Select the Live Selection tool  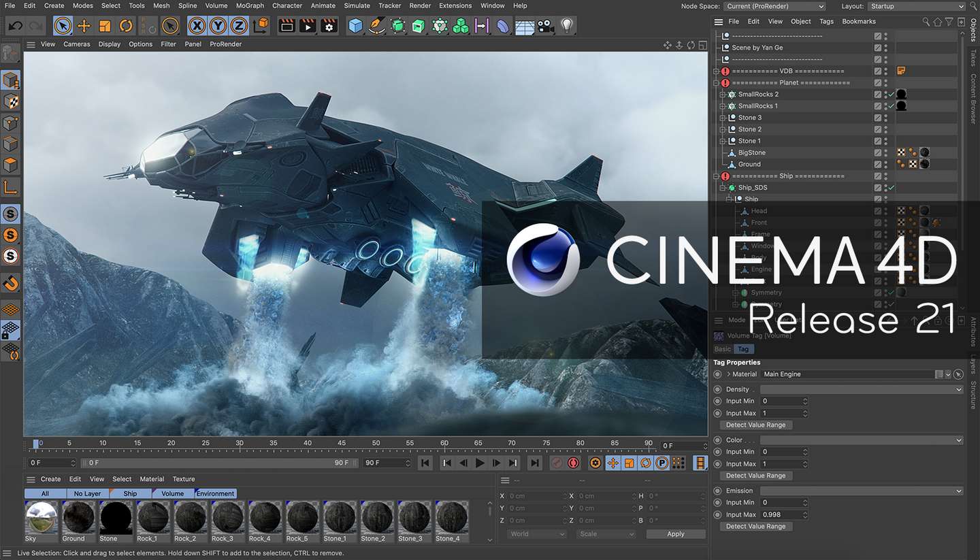click(x=63, y=27)
